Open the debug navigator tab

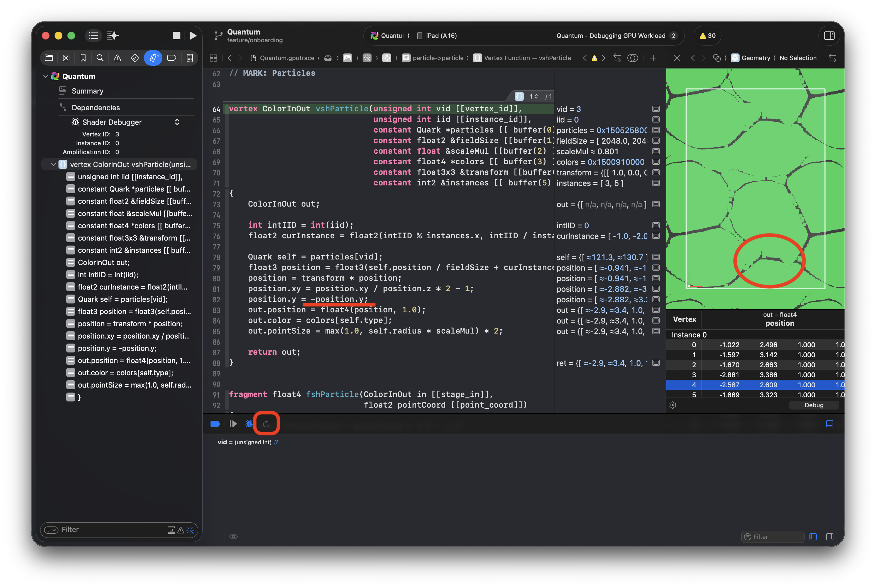(153, 58)
